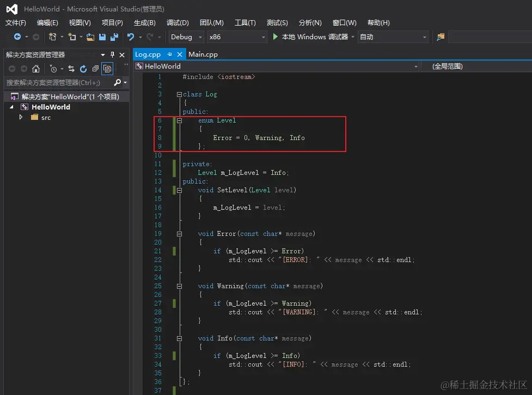Open the 分析(N) menu

point(310,23)
